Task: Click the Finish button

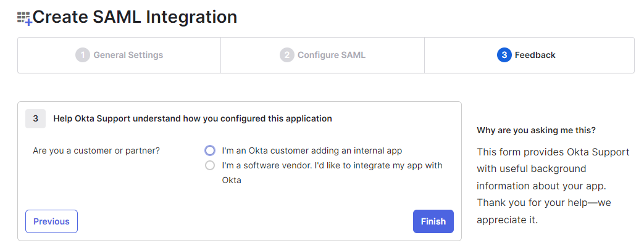Action: (433, 221)
